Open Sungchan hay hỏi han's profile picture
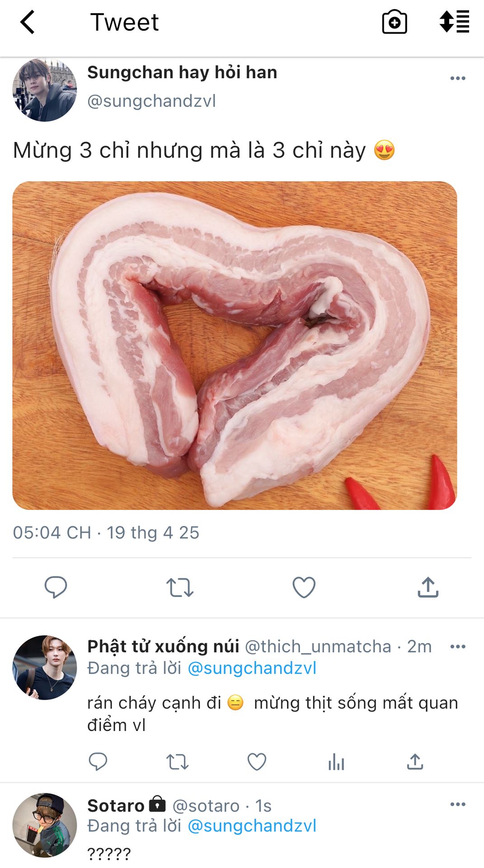Viewport: 484px width, 868px height. (44, 90)
